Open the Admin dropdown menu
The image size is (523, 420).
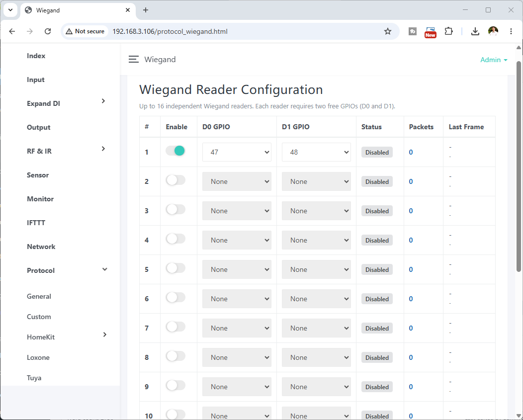tap(494, 60)
